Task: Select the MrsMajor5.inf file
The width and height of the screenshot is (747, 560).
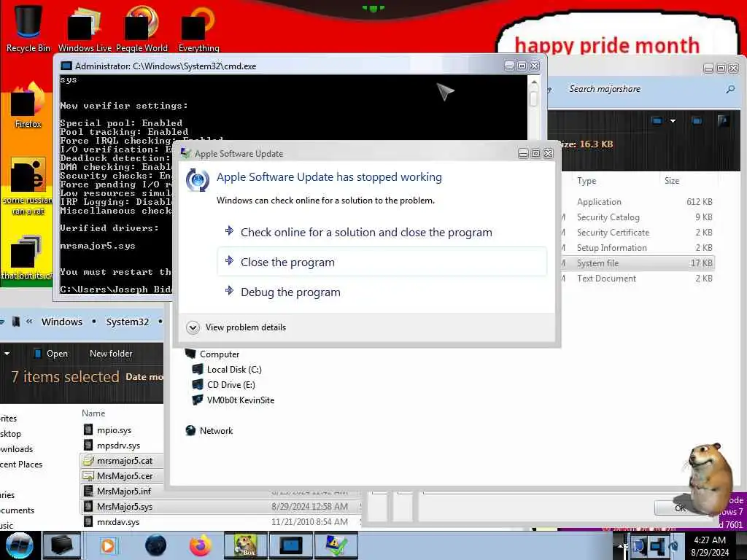Action: tap(123, 491)
